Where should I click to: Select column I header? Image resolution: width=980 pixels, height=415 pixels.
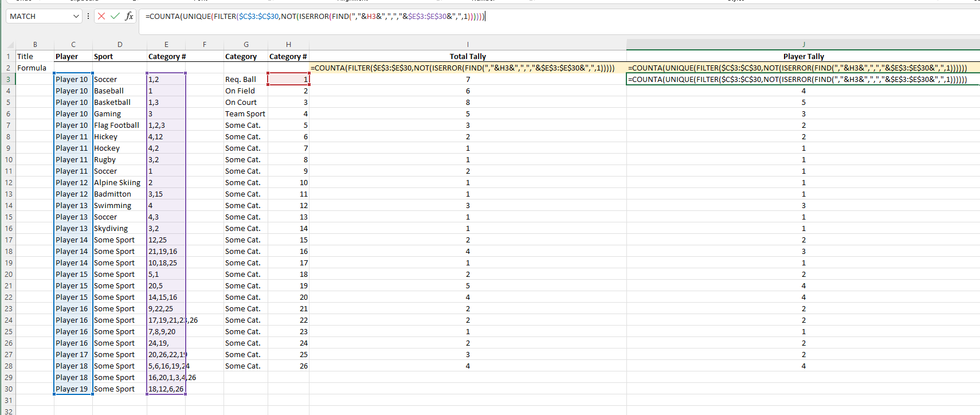(468, 45)
